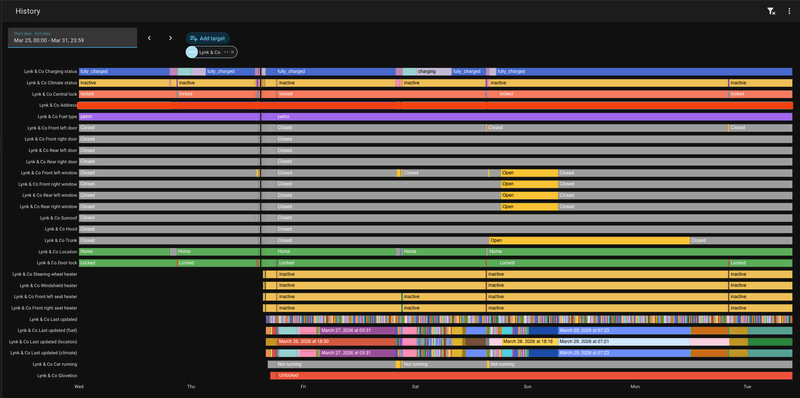Clear the history filters via funnel icon
Image resolution: width=800 pixels, height=398 pixels.
pos(771,11)
